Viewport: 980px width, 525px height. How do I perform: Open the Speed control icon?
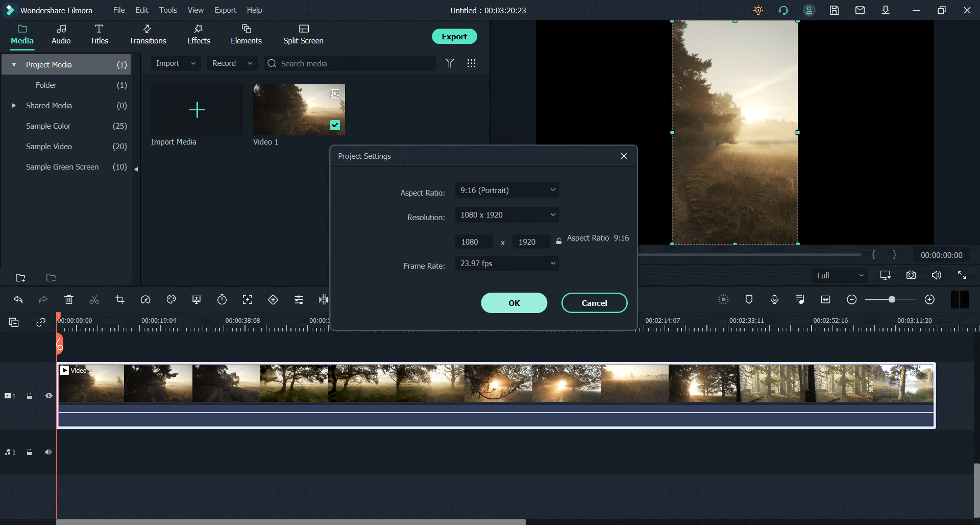point(145,300)
